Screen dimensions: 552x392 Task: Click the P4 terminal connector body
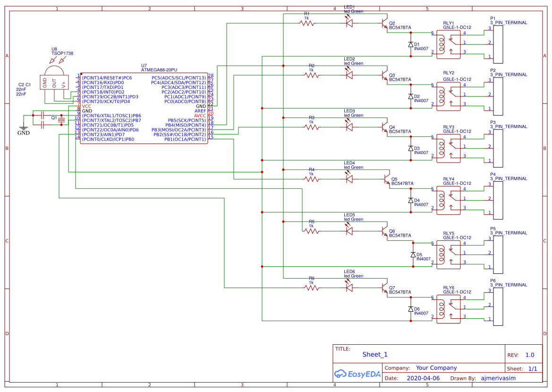point(498,200)
